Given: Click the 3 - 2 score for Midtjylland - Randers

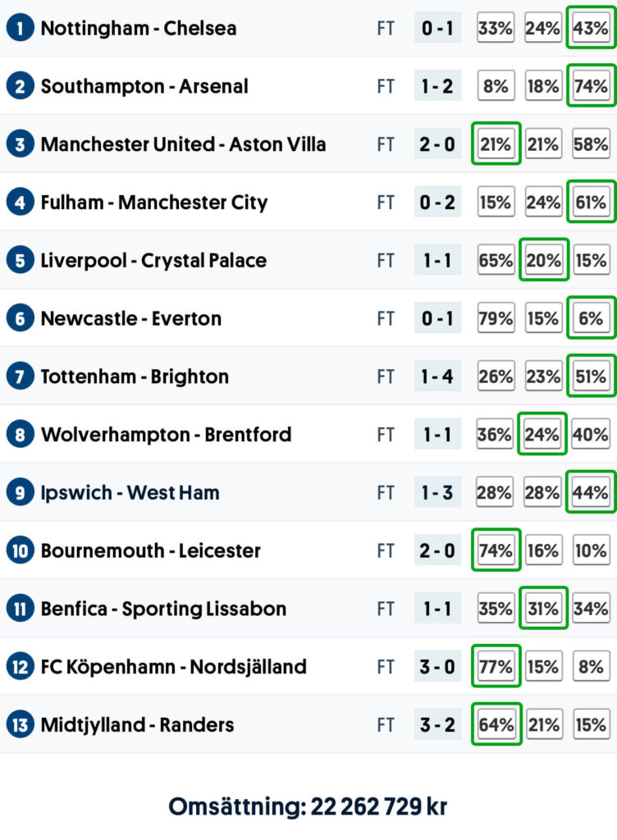Looking at the screenshot, I should (x=437, y=725).
